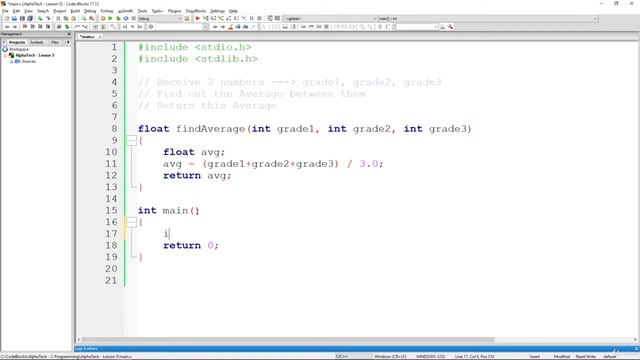Screen dimensions: 640x360
Task: Click the Jump forward arrow icon
Action: click(15, 27)
